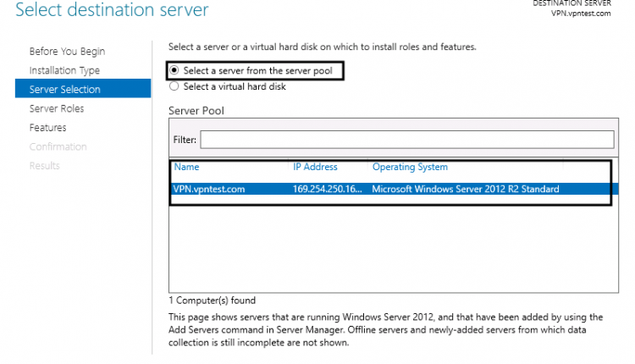Click the 169.254.250.16 IP address cell
The image size is (635, 364).
coord(327,190)
